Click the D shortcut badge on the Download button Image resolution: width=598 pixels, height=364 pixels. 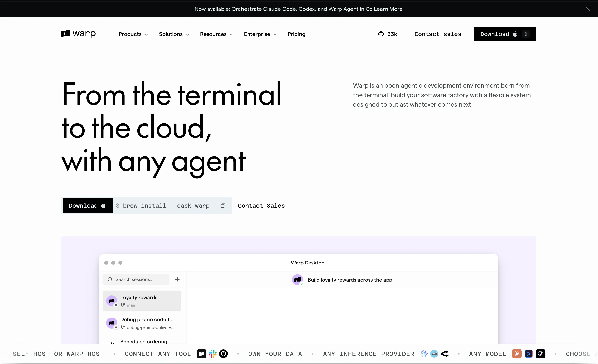(x=526, y=34)
